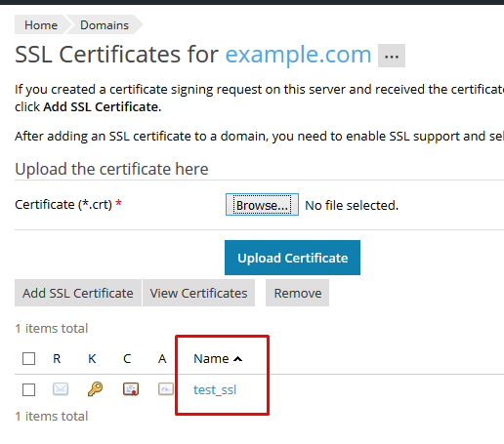
Task: Open the example.com domain link
Action: pyautogui.click(x=298, y=55)
